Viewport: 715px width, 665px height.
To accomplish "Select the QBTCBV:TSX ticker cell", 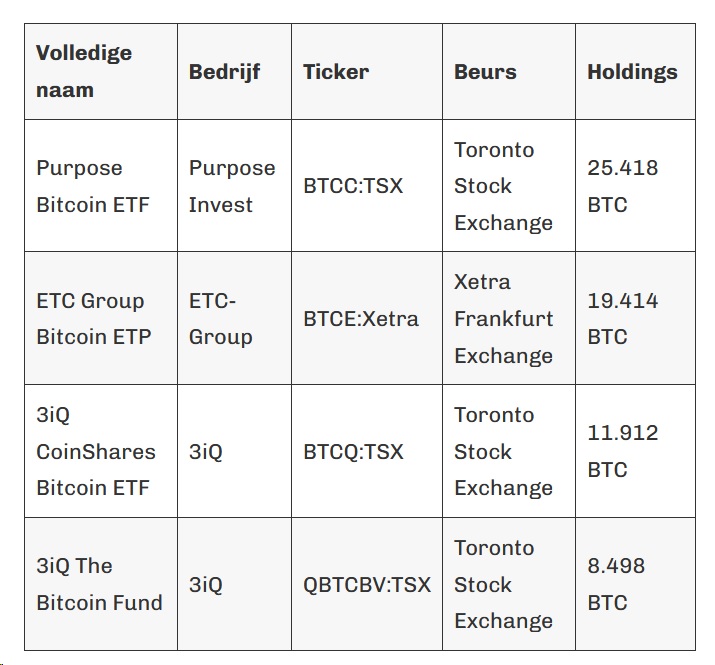I will 367,584.
